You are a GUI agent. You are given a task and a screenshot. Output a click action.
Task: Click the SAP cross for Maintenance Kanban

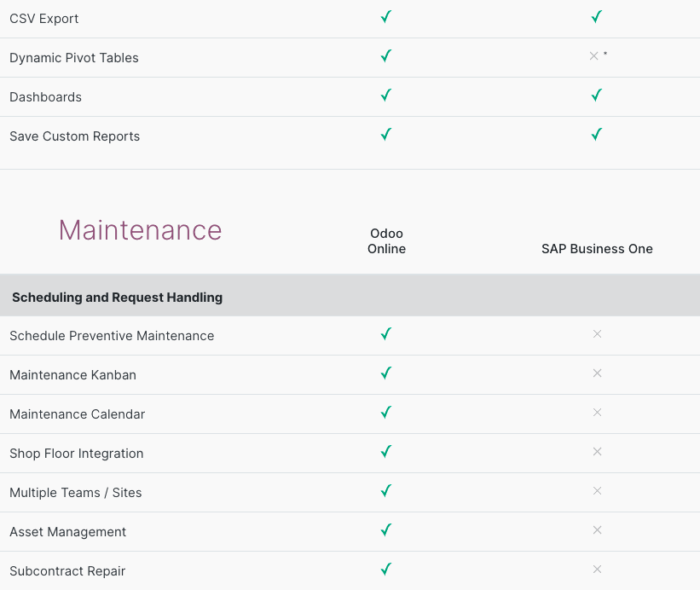coord(597,373)
